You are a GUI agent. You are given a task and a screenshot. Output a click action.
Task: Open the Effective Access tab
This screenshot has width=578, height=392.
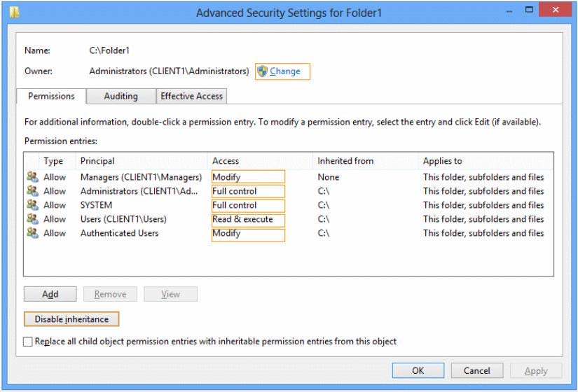[192, 96]
